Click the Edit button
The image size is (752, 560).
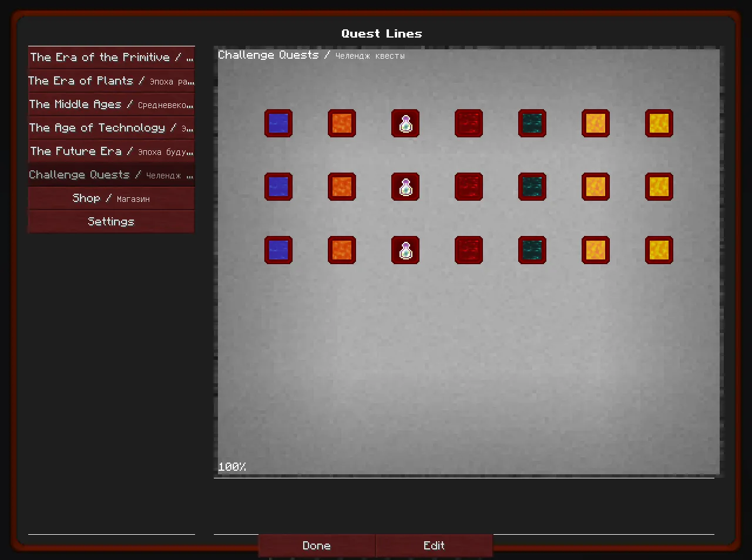(x=434, y=545)
